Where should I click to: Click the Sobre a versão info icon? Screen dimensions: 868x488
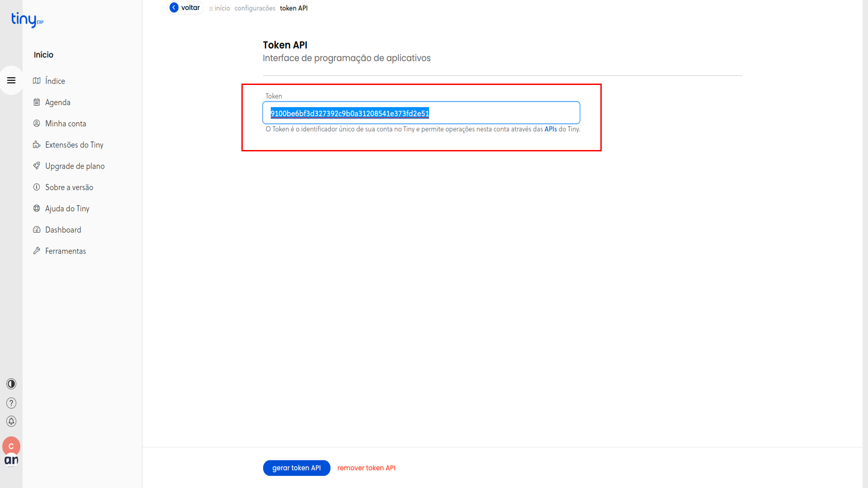(37, 187)
